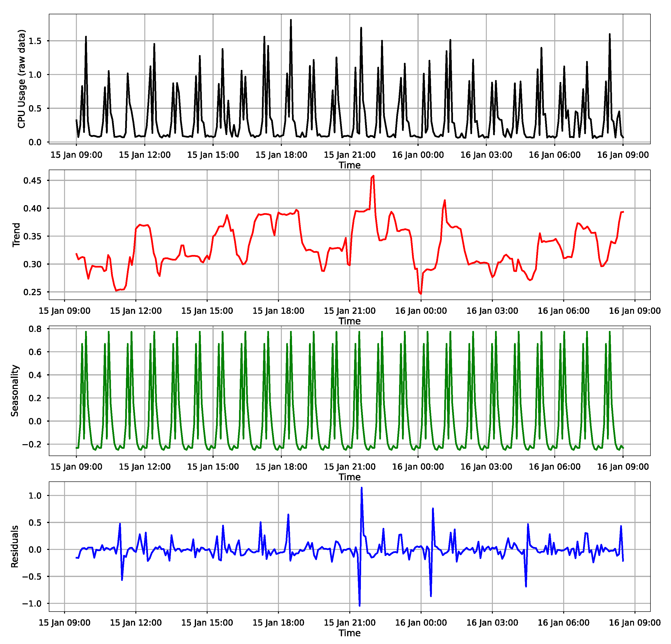The width and height of the screenshot is (671, 644).
Task: Click the '0.45' tick on Trend axis
Action: click(x=32, y=180)
